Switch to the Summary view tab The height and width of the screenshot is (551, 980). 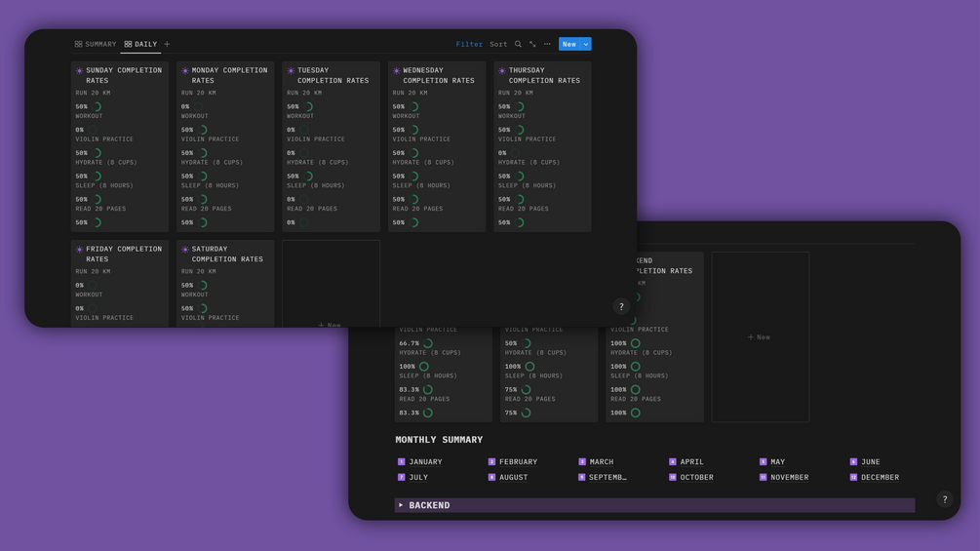[x=95, y=44]
